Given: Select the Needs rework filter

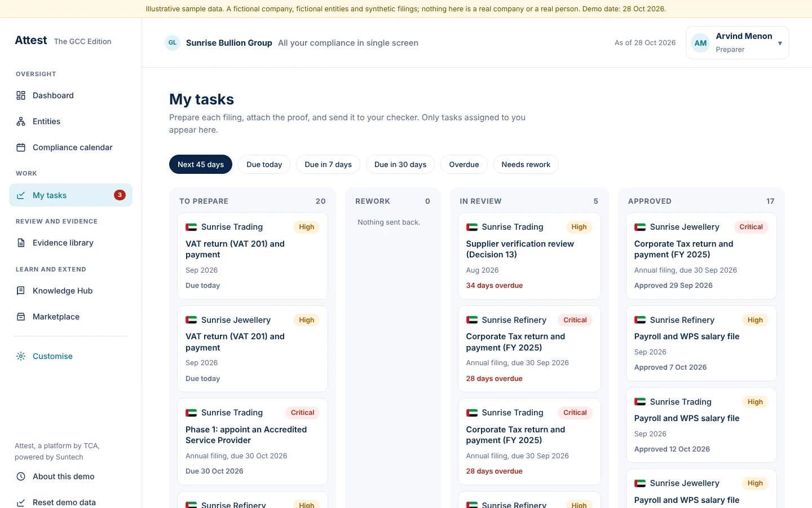Looking at the screenshot, I should tap(526, 164).
